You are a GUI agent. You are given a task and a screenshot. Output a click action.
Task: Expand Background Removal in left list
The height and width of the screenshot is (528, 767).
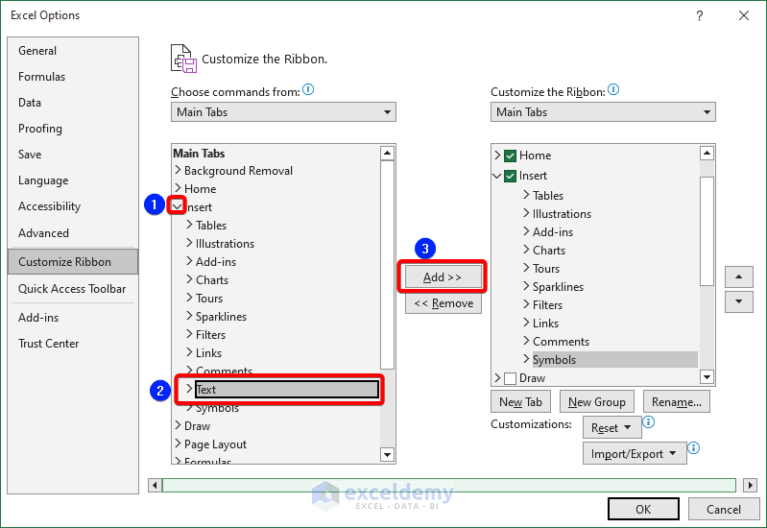coord(178,170)
